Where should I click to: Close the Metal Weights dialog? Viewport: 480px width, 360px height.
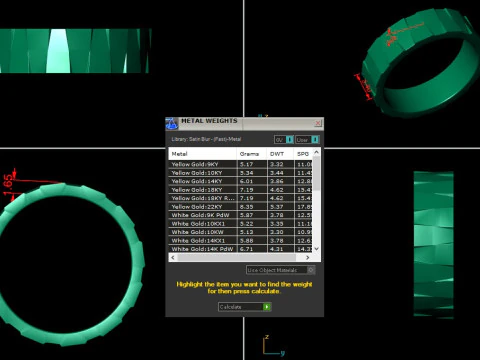click(x=318, y=123)
